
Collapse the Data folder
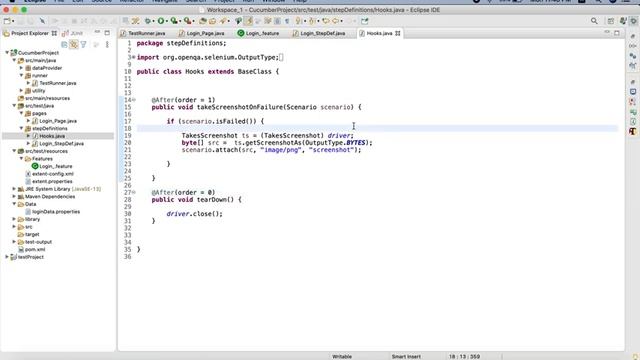14,204
